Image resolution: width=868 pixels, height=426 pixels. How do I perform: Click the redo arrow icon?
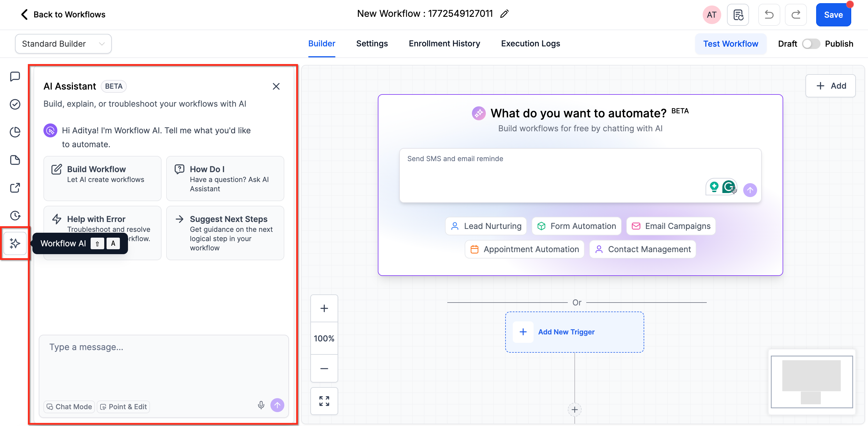point(796,15)
